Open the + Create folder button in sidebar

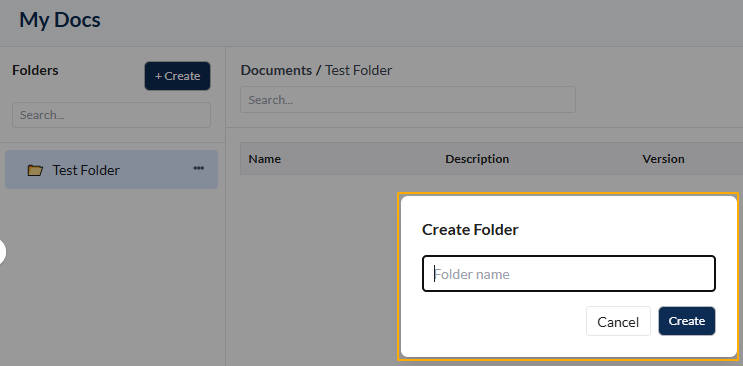(x=177, y=76)
